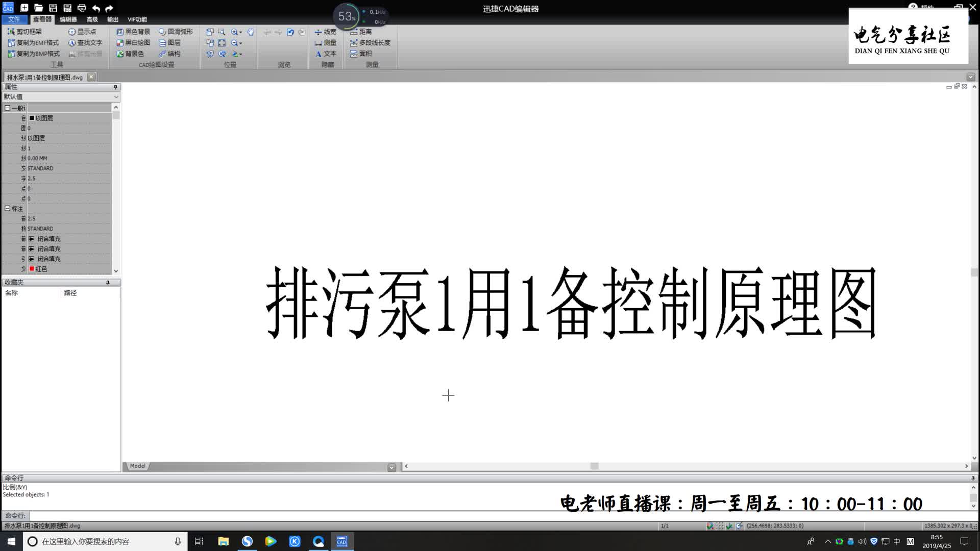Print the drawing using the printer icon

(x=81, y=8)
